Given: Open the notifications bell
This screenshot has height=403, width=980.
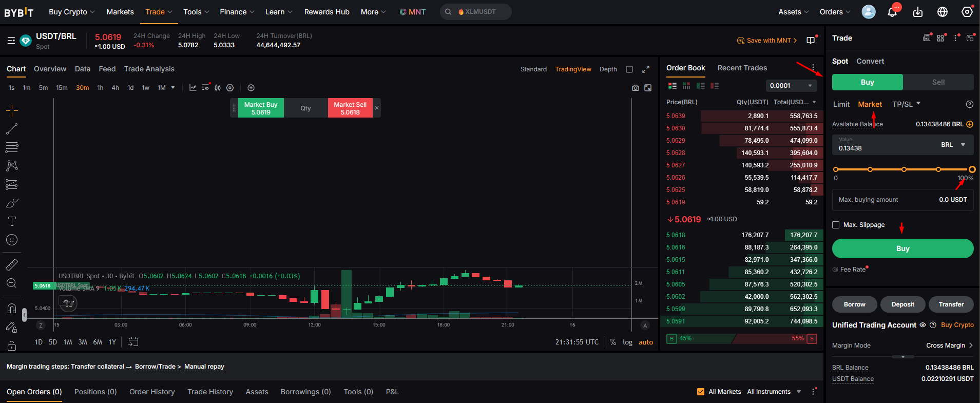Looking at the screenshot, I should point(892,12).
